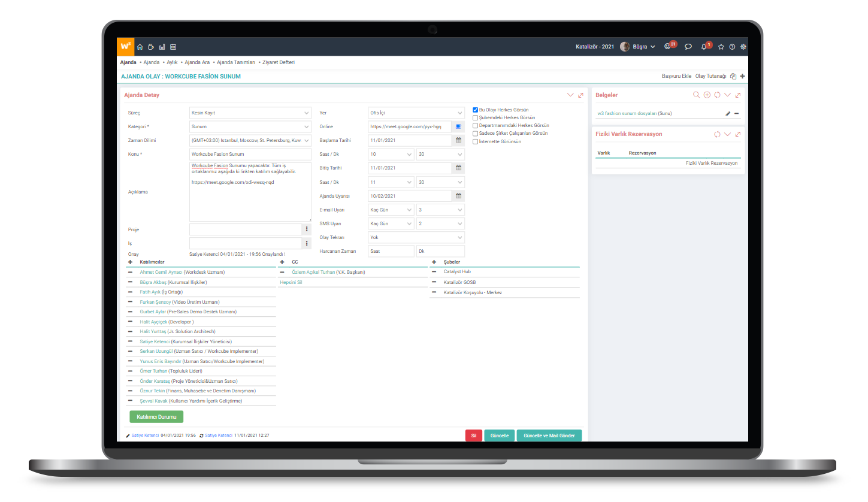Open the coffee cup icon in top bar
Image resolution: width=868 pixels, height=502 pixels.
click(x=151, y=47)
